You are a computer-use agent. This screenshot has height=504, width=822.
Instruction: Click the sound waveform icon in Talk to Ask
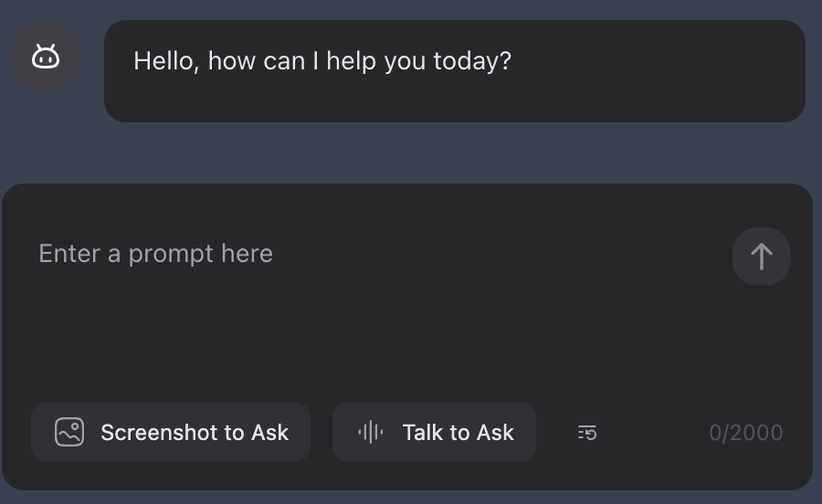click(x=371, y=432)
